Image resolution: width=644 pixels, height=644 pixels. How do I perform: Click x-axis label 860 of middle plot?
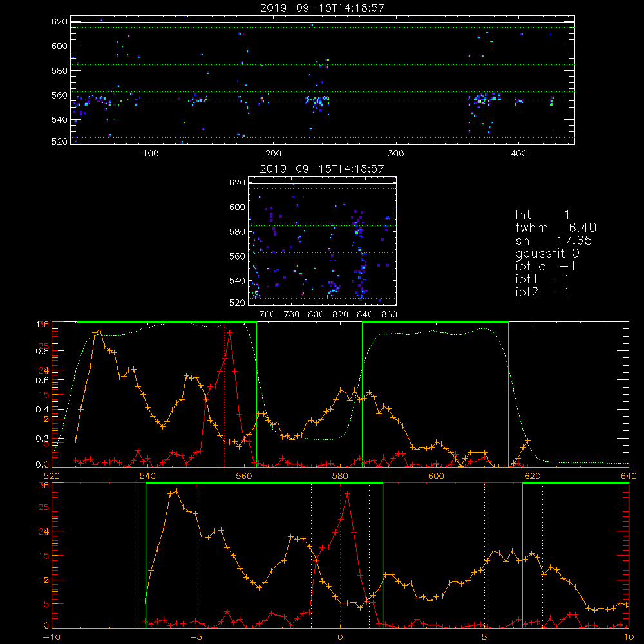point(390,315)
